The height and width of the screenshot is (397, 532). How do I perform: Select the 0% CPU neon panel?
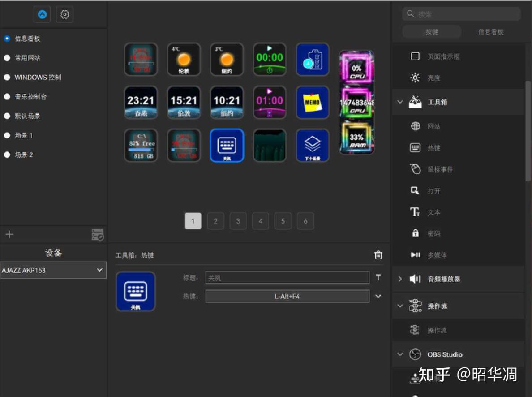(x=356, y=68)
